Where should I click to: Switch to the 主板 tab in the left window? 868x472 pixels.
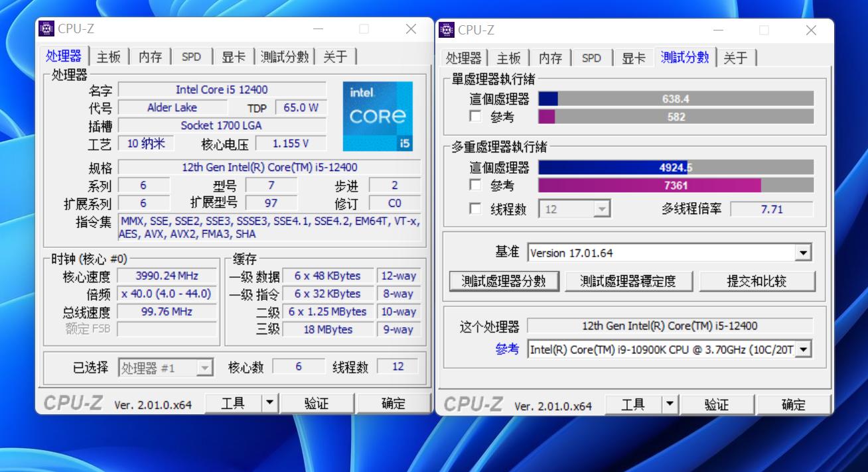108,56
